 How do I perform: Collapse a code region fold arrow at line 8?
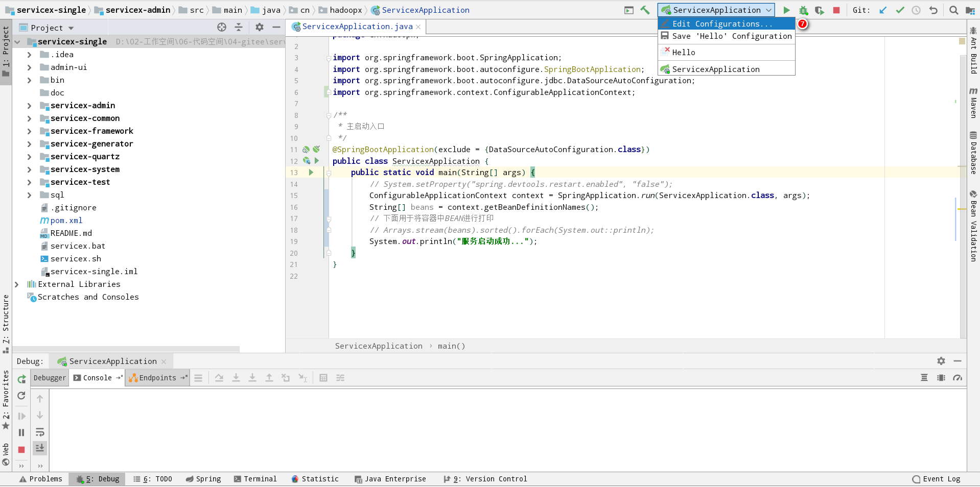point(329,115)
